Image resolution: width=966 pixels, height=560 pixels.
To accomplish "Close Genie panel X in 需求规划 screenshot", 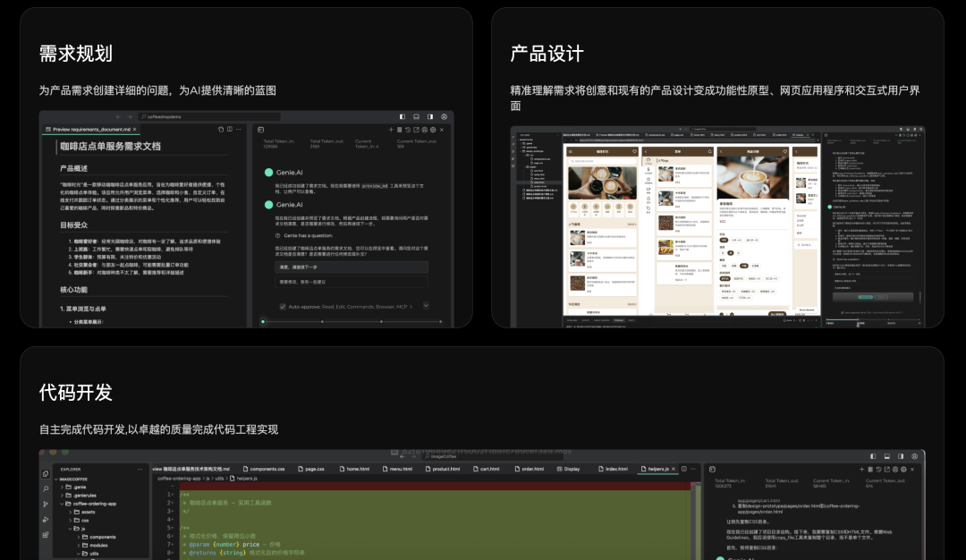I will pyautogui.click(x=442, y=130).
